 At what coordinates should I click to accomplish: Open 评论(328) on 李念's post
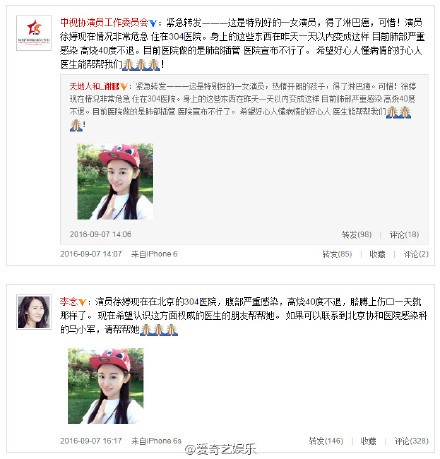click(x=412, y=441)
